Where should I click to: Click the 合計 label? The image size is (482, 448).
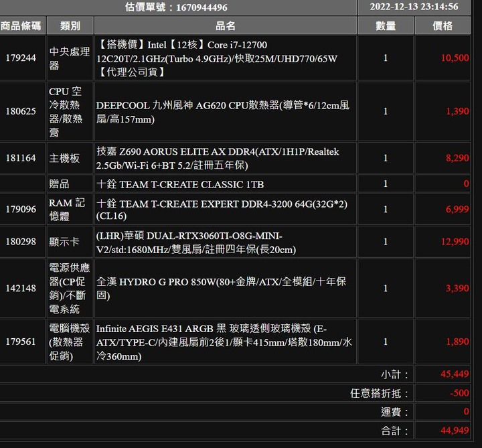[x=395, y=431]
